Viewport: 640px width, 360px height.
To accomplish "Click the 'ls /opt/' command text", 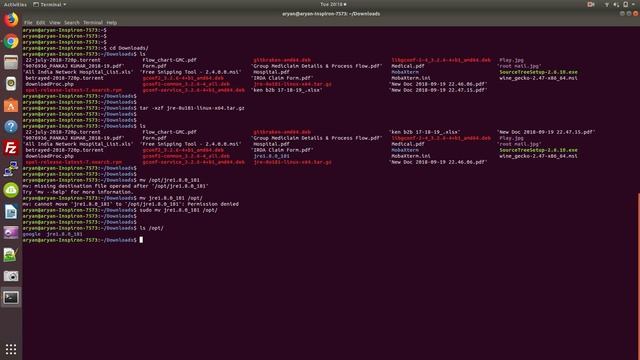I will (x=151, y=228).
